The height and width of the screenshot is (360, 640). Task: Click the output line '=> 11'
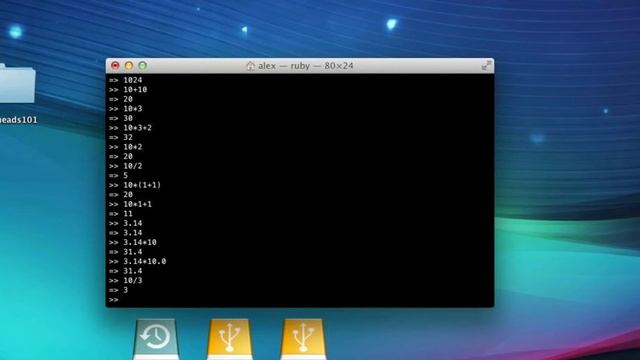[121, 213]
